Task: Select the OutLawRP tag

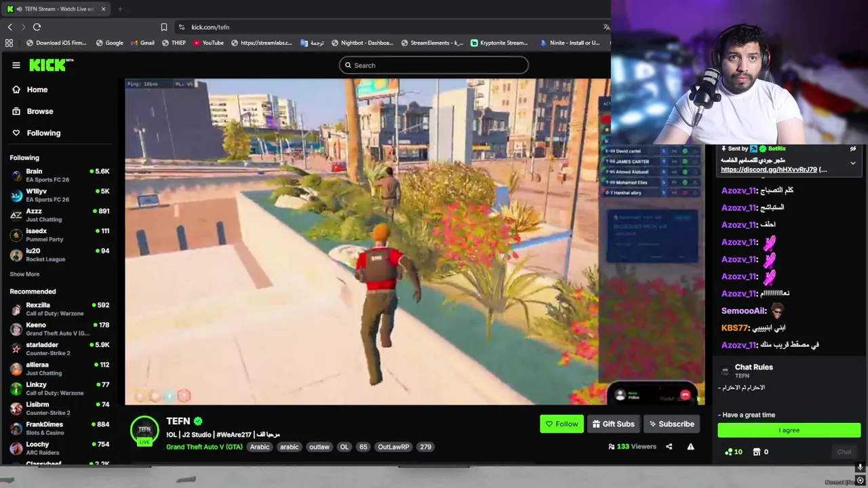Action: point(393,447)
